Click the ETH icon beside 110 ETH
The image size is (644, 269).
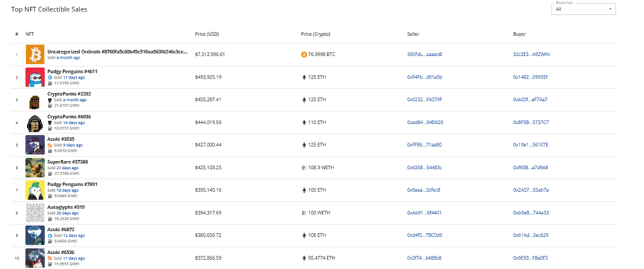pos(304,122)
